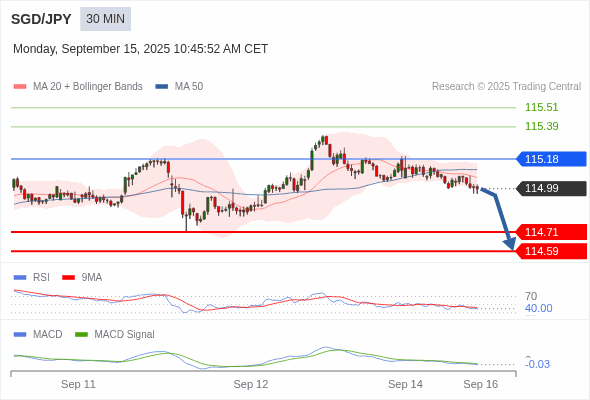Click the MACD Signal green swatch

coord(81,335)
